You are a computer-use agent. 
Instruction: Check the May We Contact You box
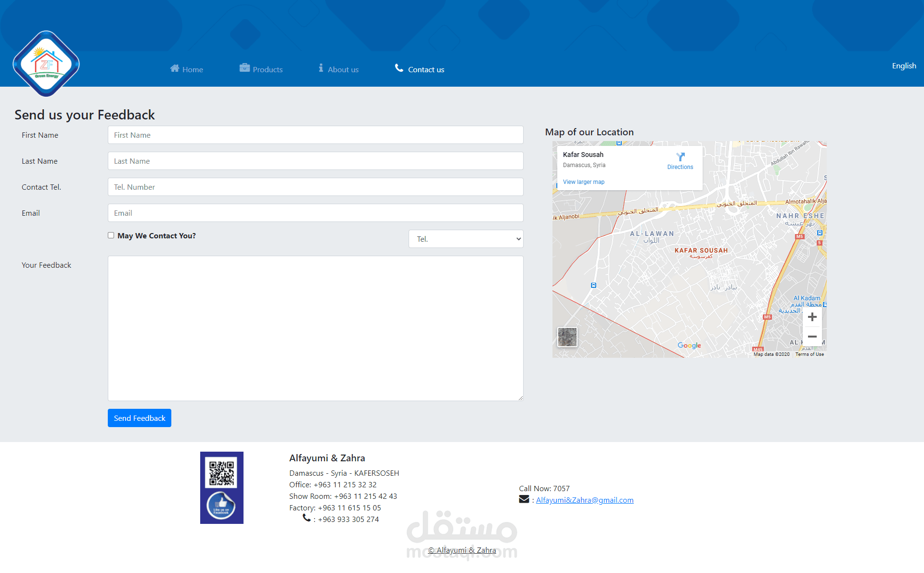click(111, 235)
